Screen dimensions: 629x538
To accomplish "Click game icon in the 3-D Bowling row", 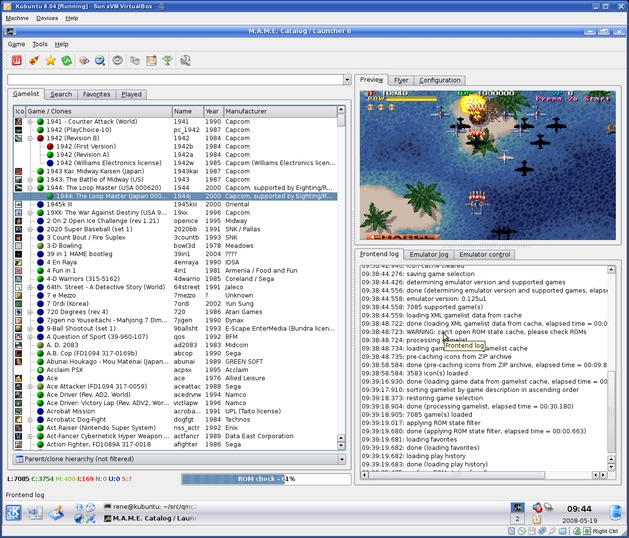I will tap(18, 246).
